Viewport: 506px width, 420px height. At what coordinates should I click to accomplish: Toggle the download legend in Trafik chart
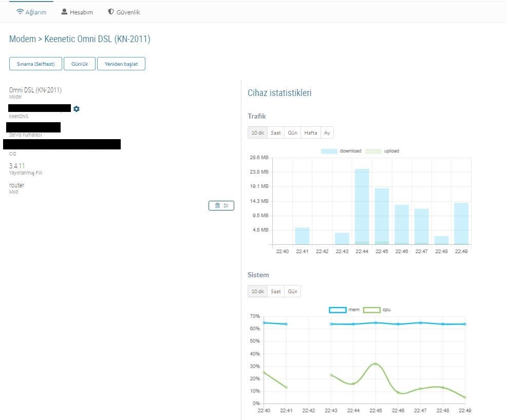(341, 151)
